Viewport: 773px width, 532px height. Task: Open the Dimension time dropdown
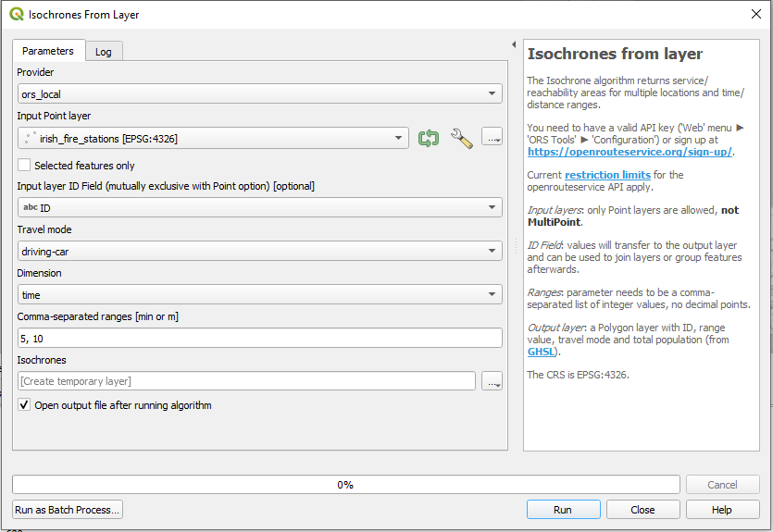pos(260,294)
